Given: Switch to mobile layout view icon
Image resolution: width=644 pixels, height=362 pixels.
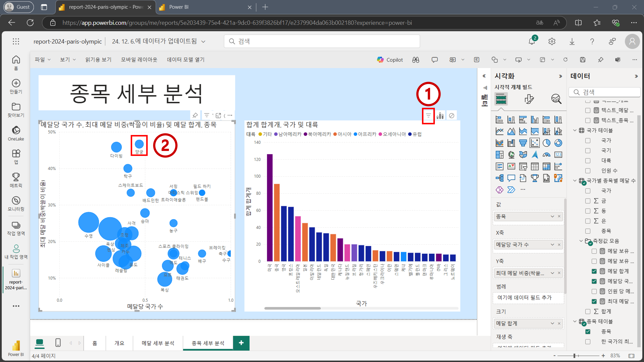Looking at the screenshot, I should [58, 343].
